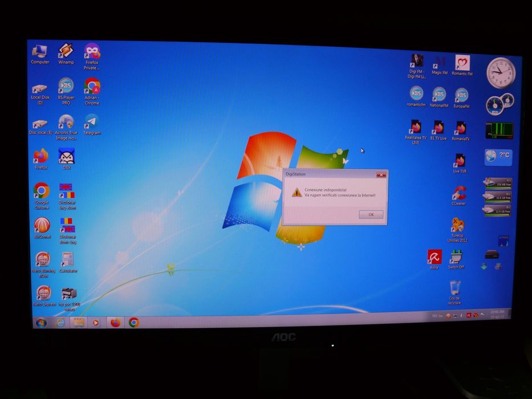Select the Local Disk (D) icon
532x399 pixels.
40,95
